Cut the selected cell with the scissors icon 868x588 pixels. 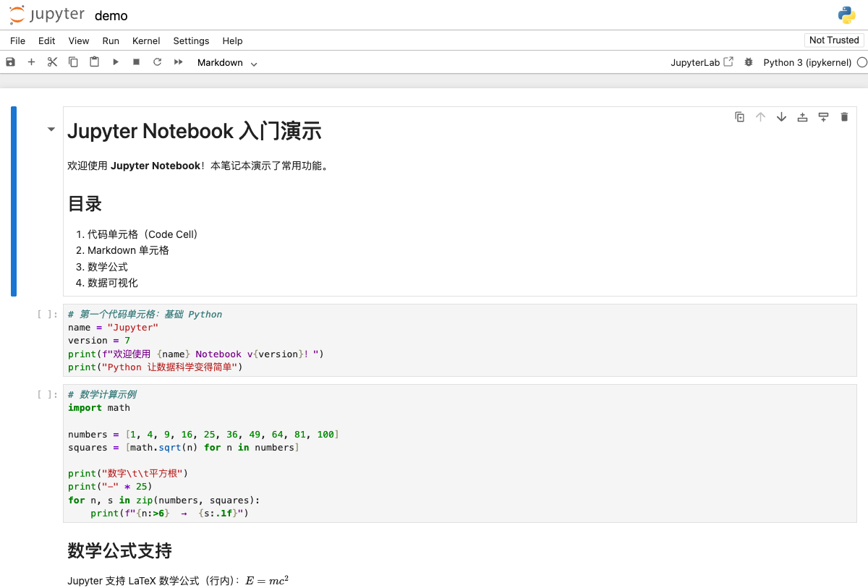[51, 62]
